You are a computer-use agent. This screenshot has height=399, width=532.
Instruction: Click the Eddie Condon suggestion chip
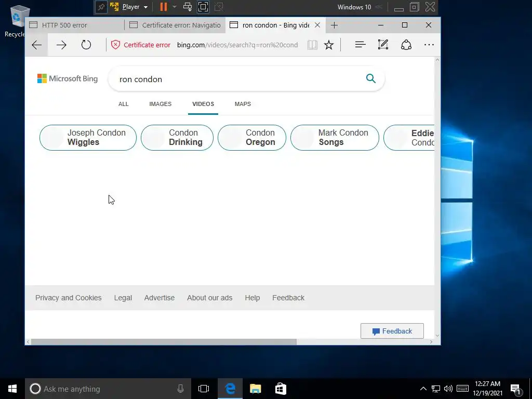(x=409, y=137)
